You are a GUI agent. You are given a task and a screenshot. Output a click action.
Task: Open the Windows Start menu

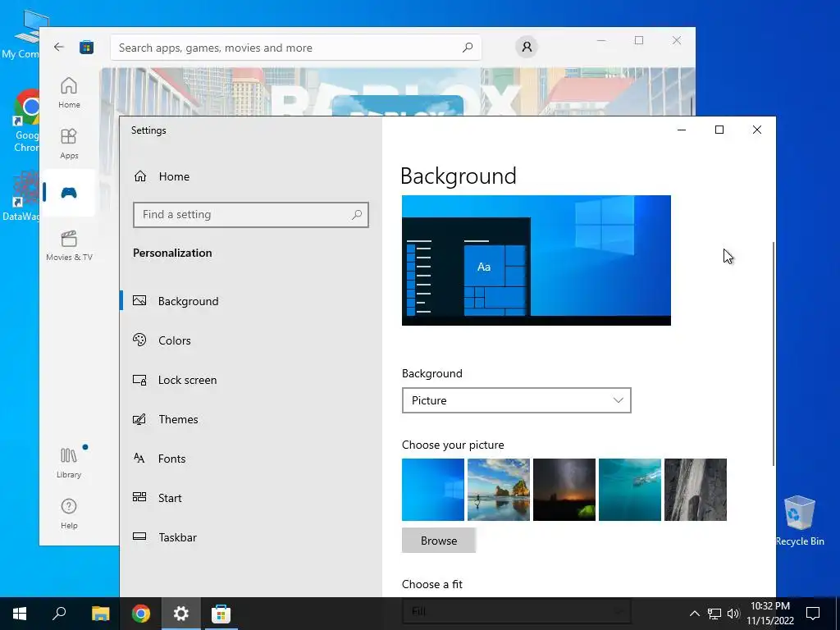[x=20, y=614]
